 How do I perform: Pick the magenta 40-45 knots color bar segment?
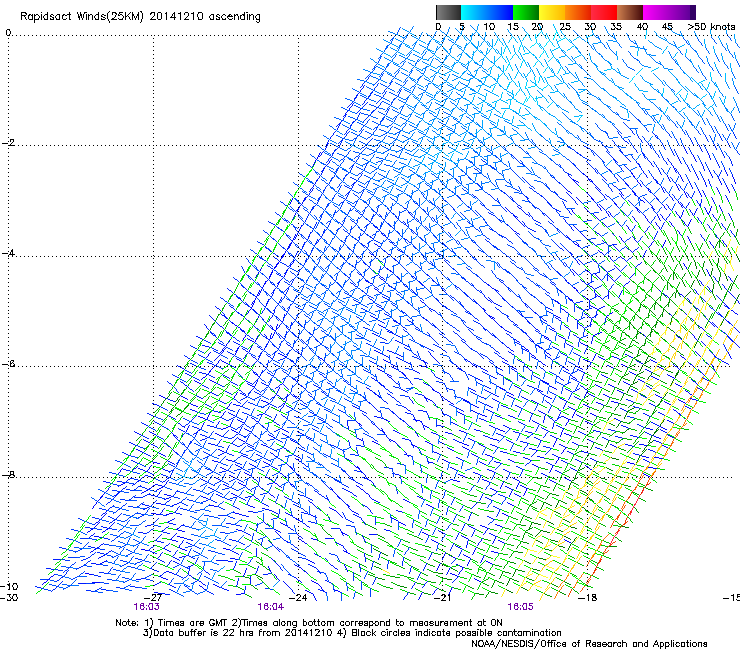pyautogui.click(x=656, y=12)
